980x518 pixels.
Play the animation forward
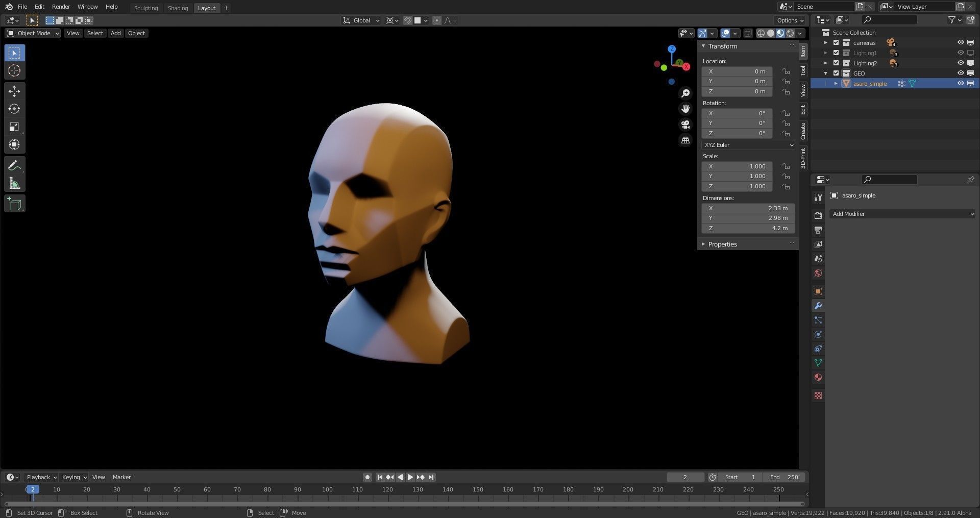point(410,477)
